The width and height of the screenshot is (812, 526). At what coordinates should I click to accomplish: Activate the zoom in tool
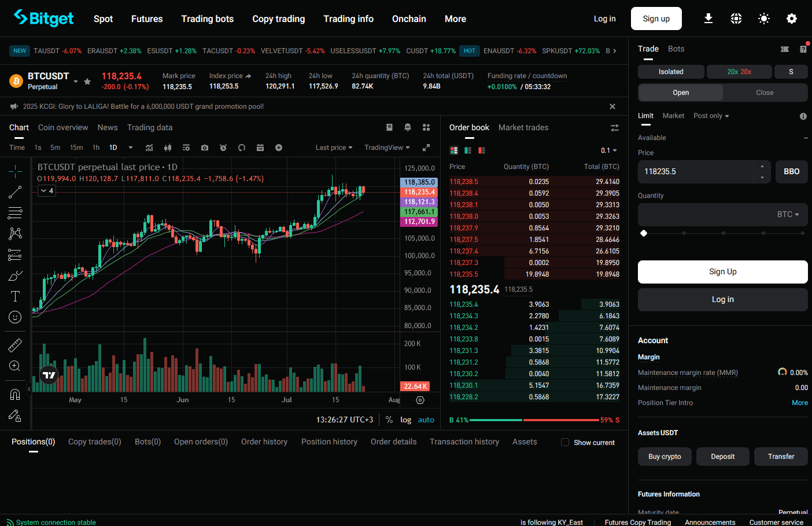click(15, 366)
